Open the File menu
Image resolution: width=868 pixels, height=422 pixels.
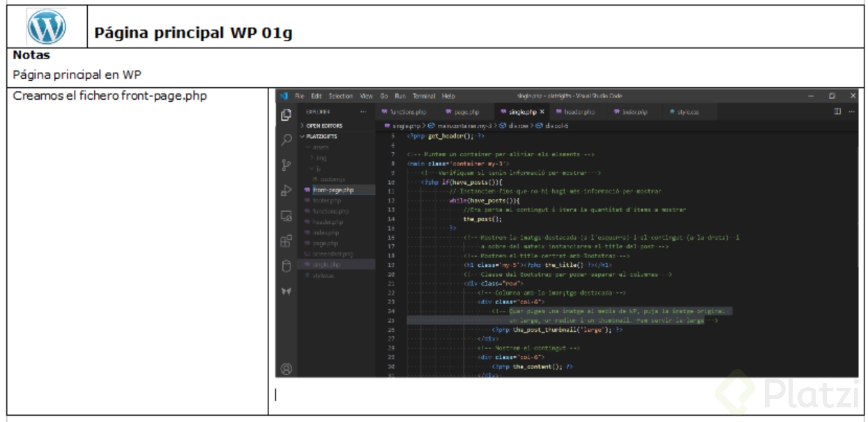point(299,96)
